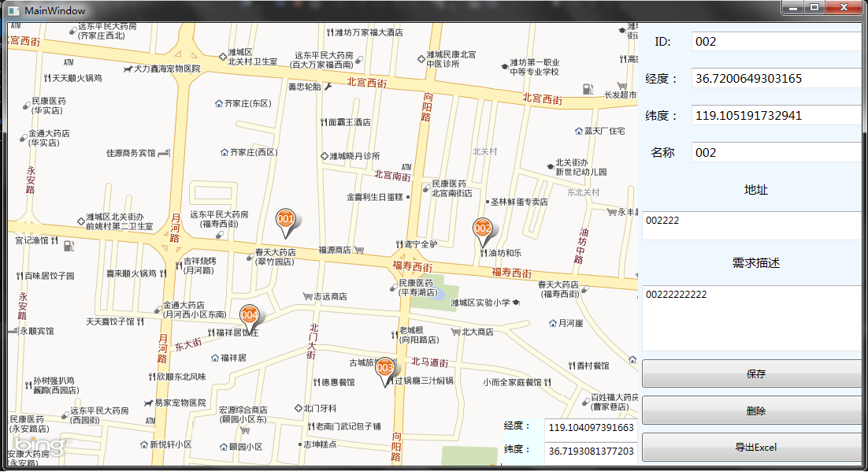Click shopping cart icon beside 福源商店
Viewport: 868px width, 472px height.
359,250
